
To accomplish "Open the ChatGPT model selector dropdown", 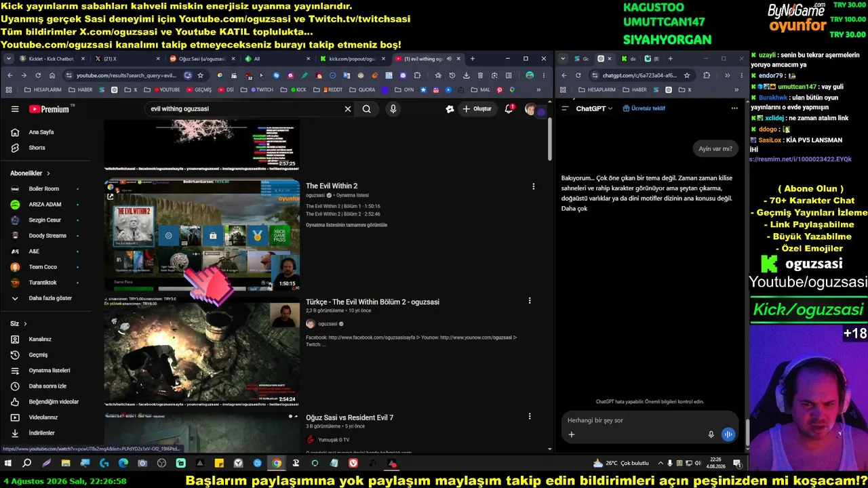I will coord(594,108).
